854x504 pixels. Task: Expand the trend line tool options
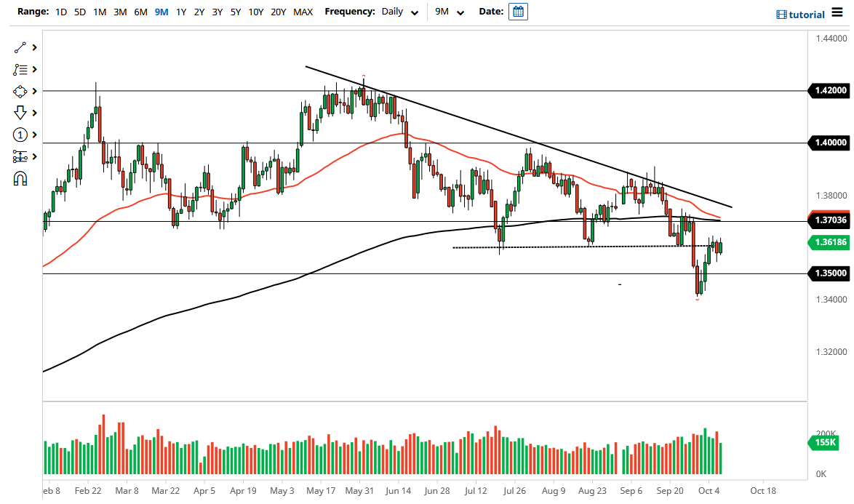pyautogui.click(x=33, y=47)
